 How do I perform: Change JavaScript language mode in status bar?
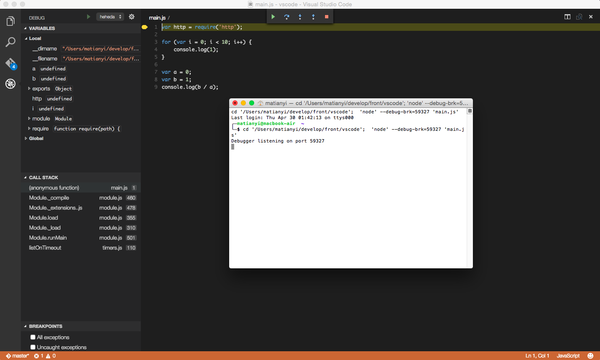click(x=568, y=356)
